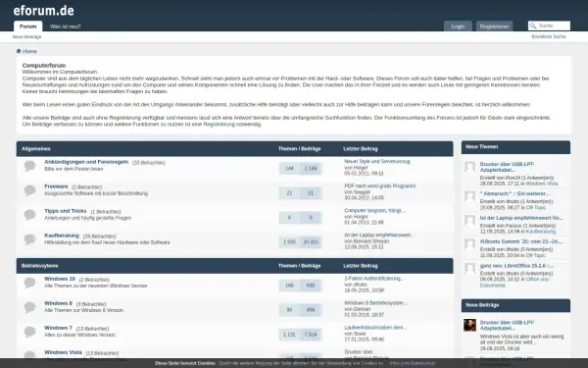Click speech bubble icon for Freeware
This screenshot has height=368, width=588.
(x=29, y=190)
